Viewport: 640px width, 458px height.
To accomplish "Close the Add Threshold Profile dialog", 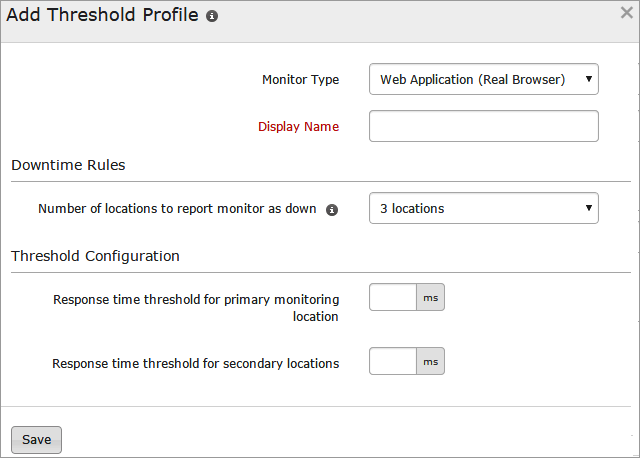I will 626,13.
